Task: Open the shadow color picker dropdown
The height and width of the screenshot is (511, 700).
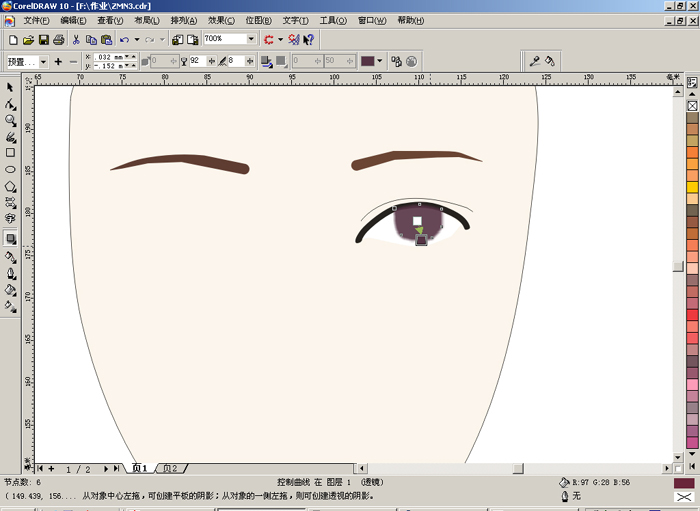Action: 378,61
